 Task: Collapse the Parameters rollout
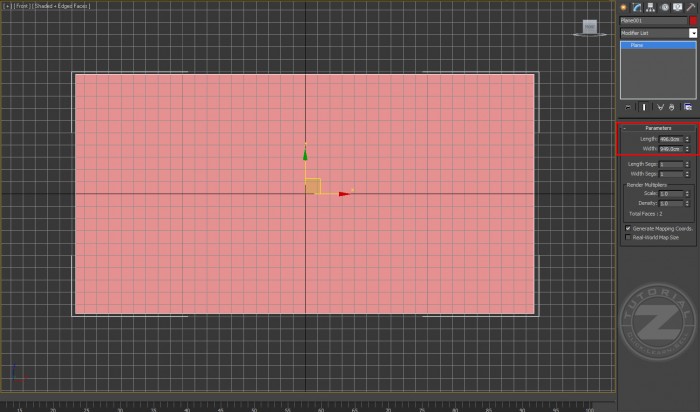(x=658, y=128)
